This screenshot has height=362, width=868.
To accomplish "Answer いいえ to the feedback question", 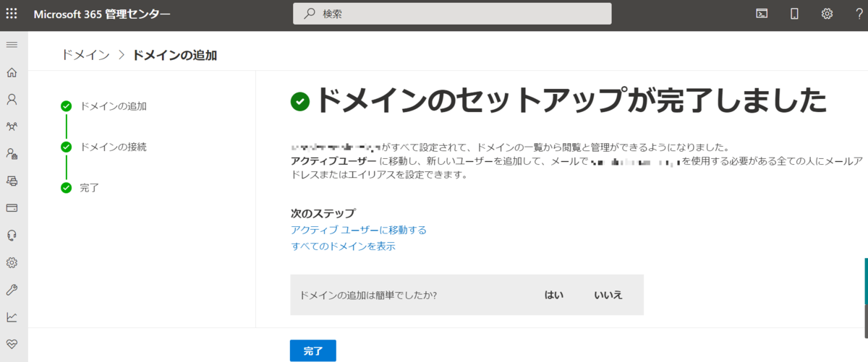I will (x=608, y=295).
